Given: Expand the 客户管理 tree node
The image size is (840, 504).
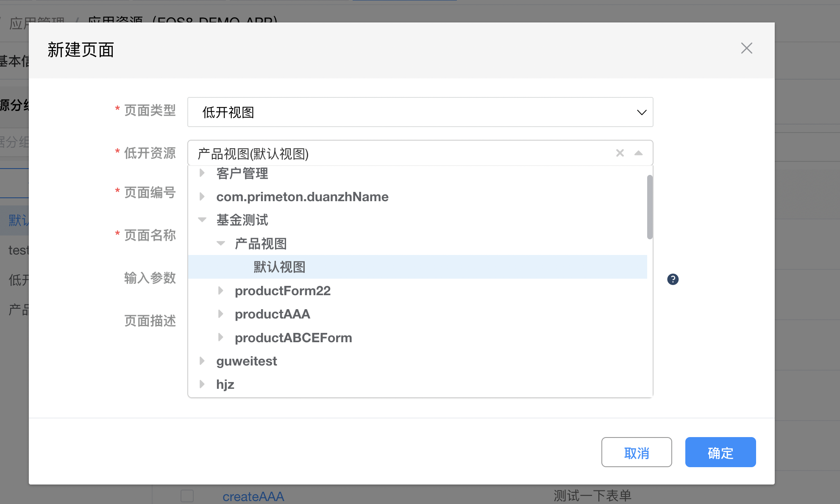Looking at the screenshot, I should click(x=202, y=173).
